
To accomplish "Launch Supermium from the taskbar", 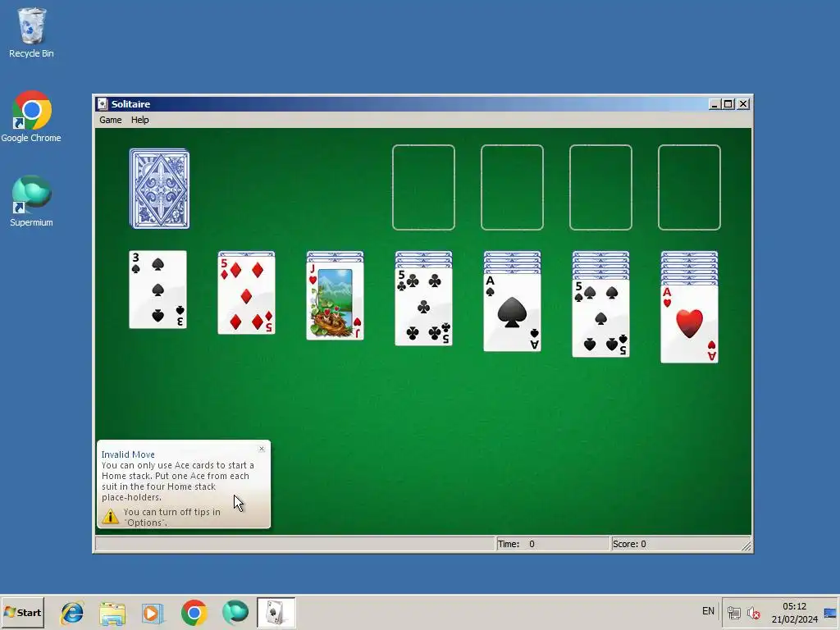I will [235, 613].
